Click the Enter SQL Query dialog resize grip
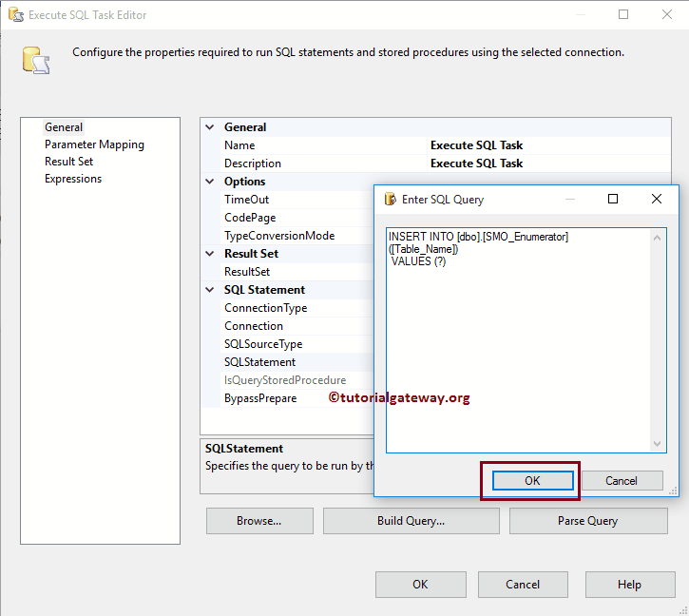 (673, 491)
